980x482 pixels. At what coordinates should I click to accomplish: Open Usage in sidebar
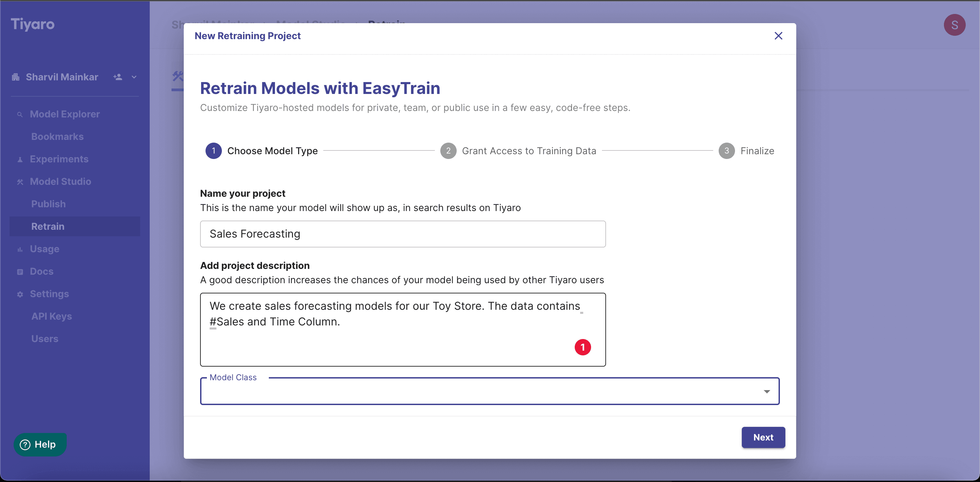tap(45, 249)
